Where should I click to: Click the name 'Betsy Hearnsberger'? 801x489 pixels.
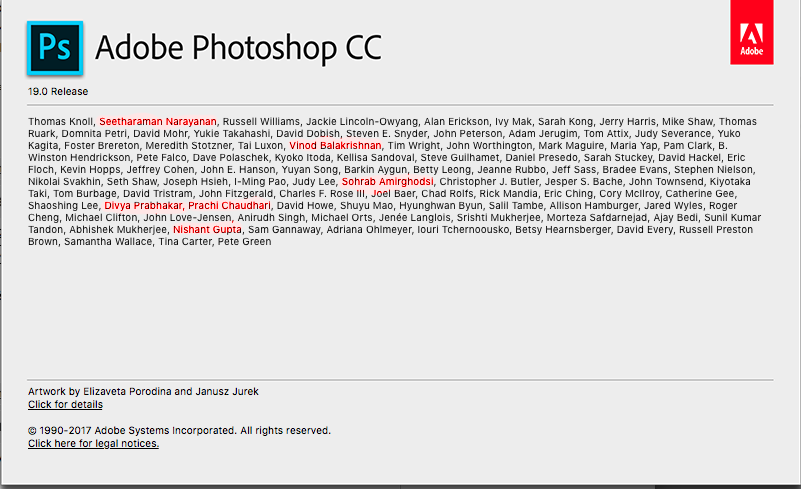coord(563,229)
